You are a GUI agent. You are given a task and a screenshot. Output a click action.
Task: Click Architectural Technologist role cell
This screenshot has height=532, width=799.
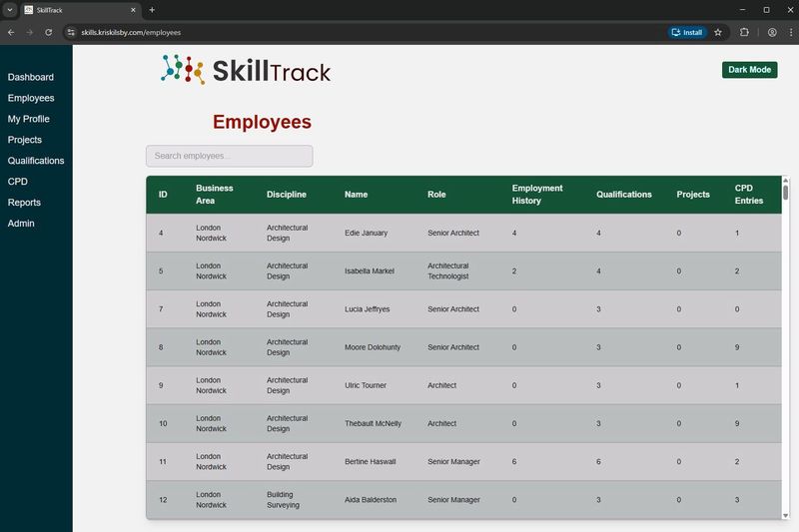pos(447,270)
